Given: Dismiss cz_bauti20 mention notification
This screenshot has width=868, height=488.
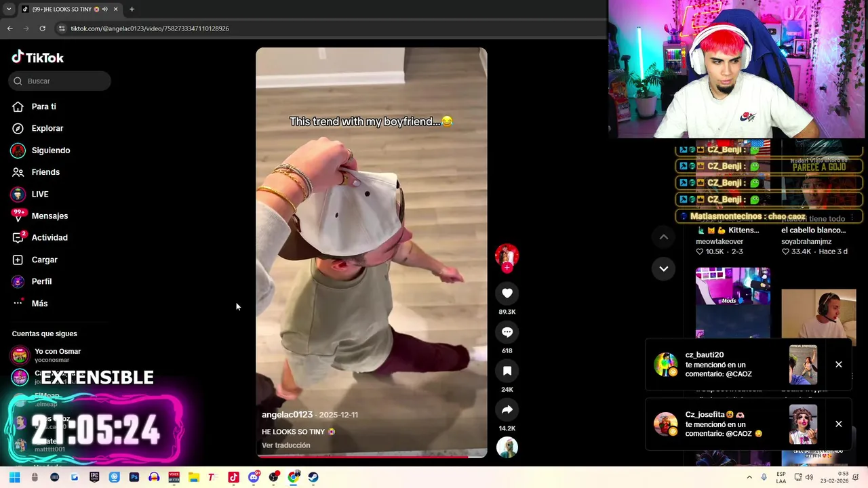Looking at the screenshot, I should [x=839, y=365].
